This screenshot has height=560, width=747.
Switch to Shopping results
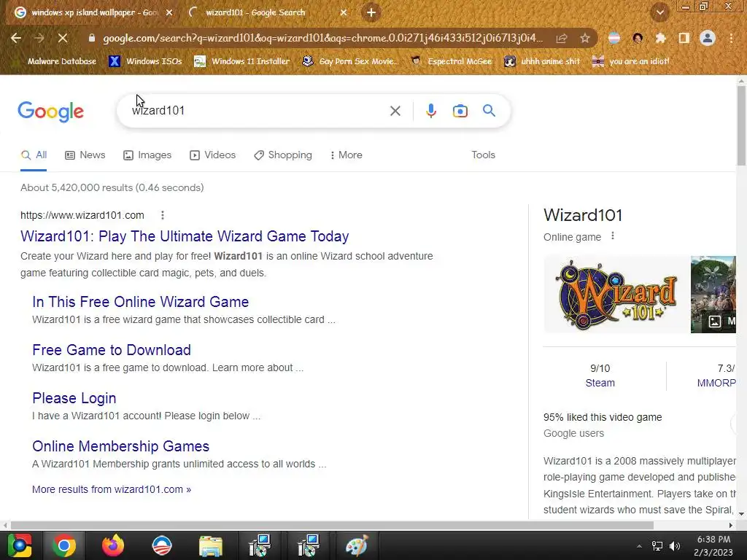click(283, 155)
